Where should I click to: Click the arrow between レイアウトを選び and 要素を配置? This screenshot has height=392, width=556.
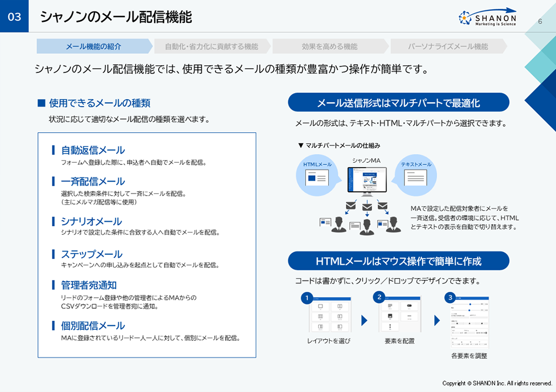(364, 321)
